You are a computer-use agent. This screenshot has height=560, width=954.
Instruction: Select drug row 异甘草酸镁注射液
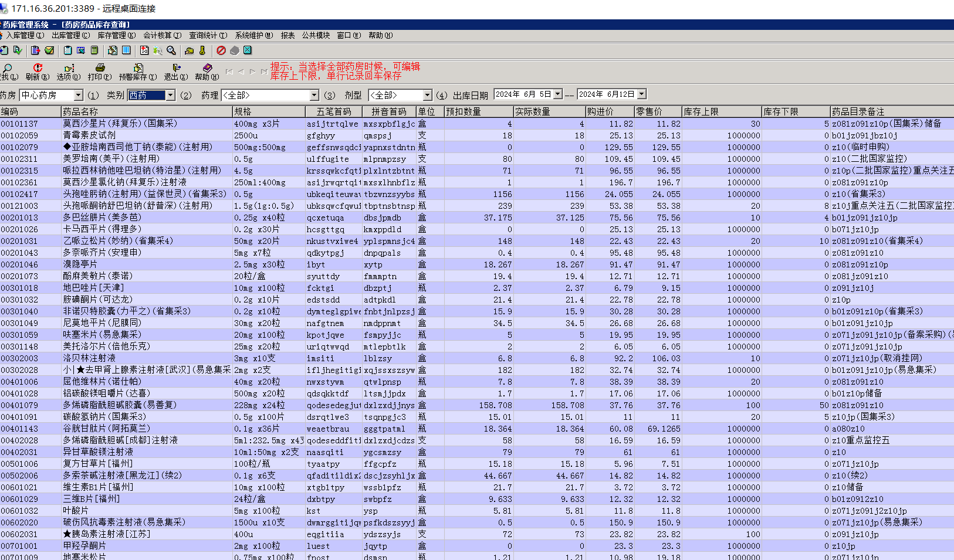click(477, 452)
